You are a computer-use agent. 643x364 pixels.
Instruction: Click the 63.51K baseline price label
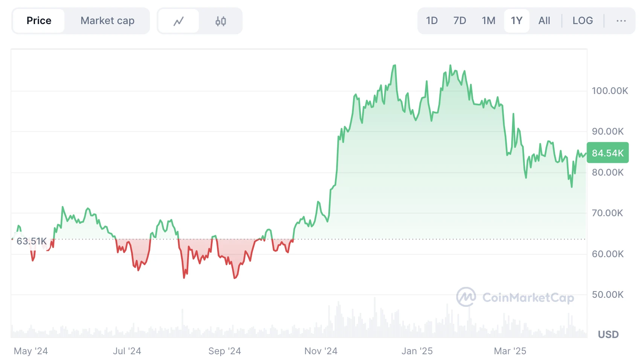[32, 241]
